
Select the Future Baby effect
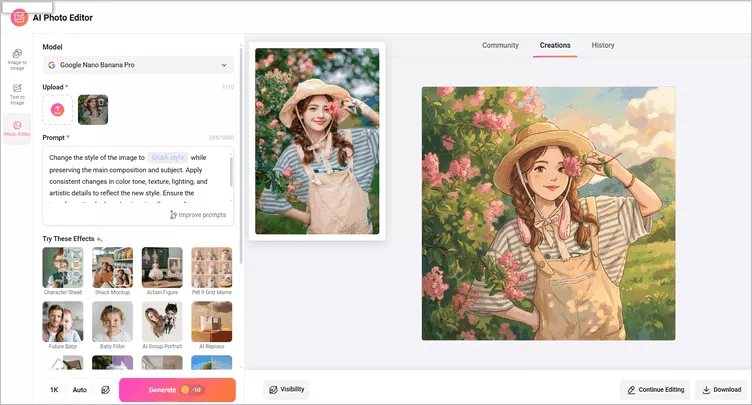pos(63,325)
